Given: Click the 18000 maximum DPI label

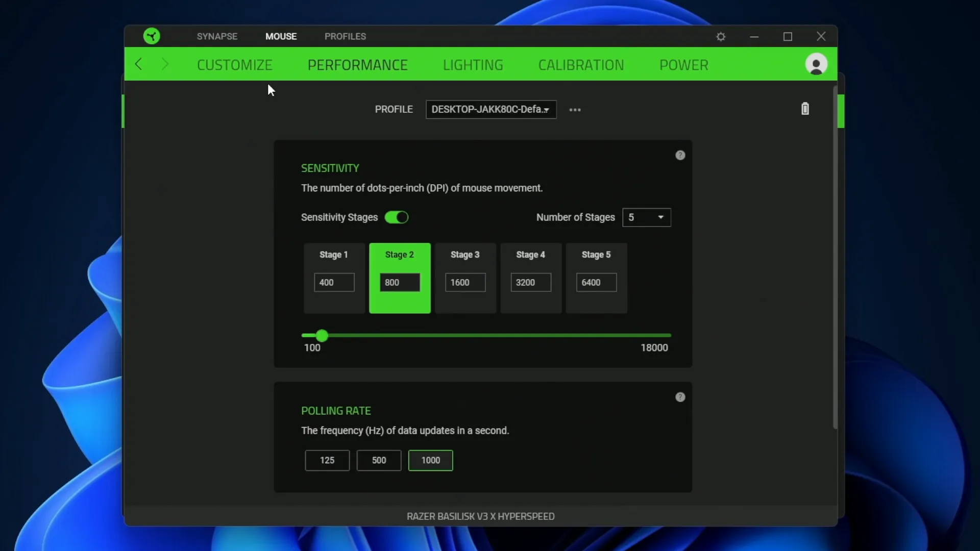Looking at the screenshot, I should pos(654,348).
